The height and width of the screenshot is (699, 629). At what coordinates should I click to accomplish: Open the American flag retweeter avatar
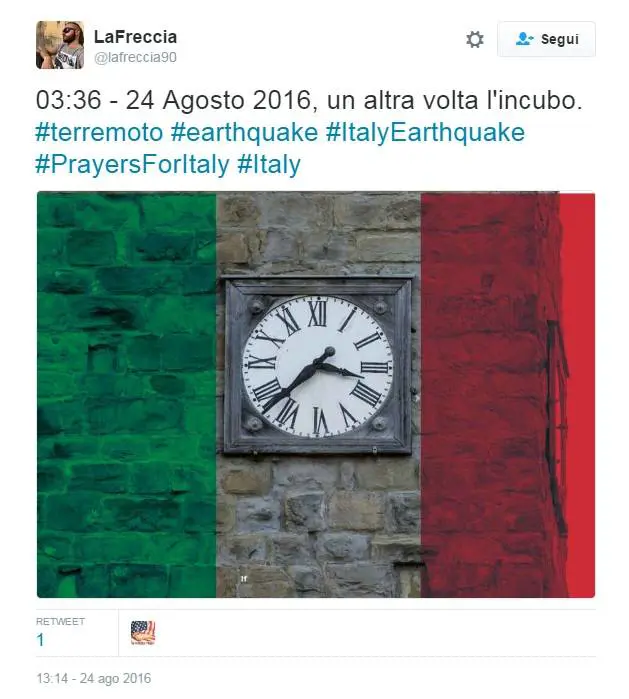[143, 633]
